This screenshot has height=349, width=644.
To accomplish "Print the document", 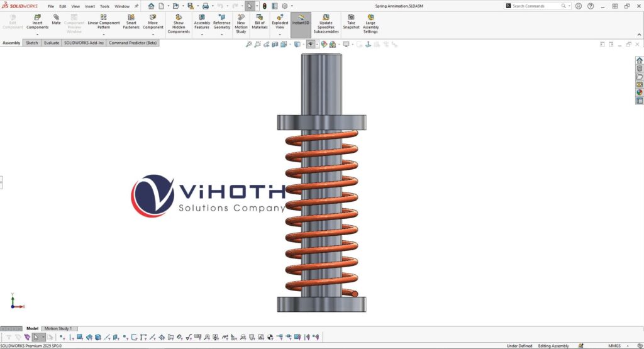I will (x=206, y=6).
